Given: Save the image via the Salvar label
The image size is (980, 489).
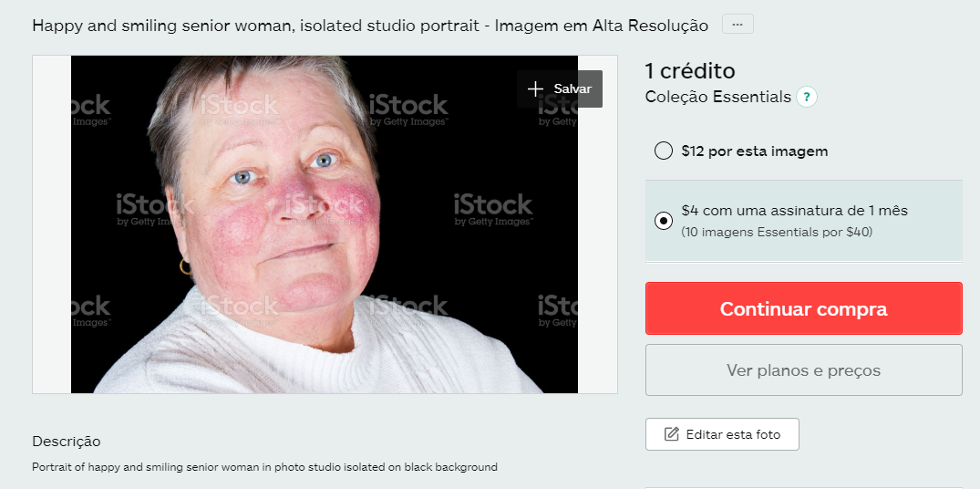Looking at the screenshot, I should 573,88.
